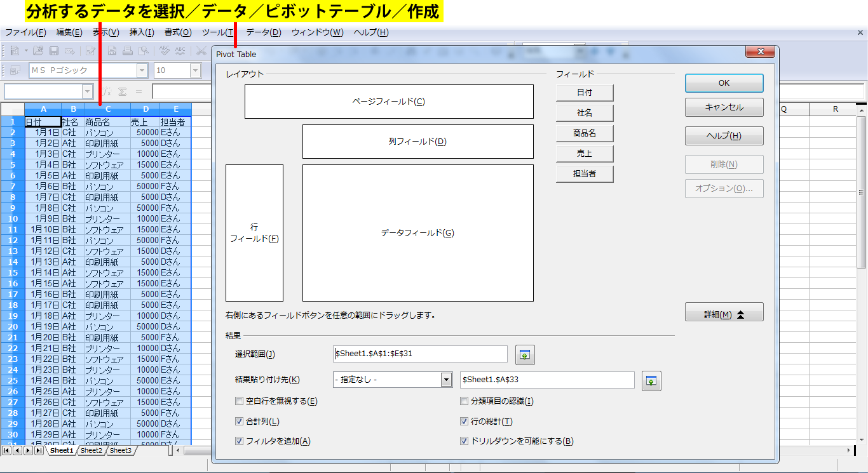Click the Print toolbar icon
868x473 pixels.
128,51
